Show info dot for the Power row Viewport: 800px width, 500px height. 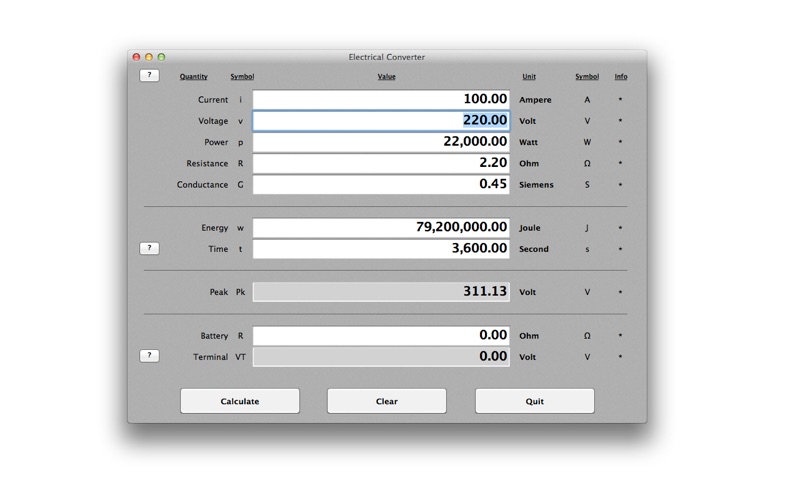(x=620, y=142)
